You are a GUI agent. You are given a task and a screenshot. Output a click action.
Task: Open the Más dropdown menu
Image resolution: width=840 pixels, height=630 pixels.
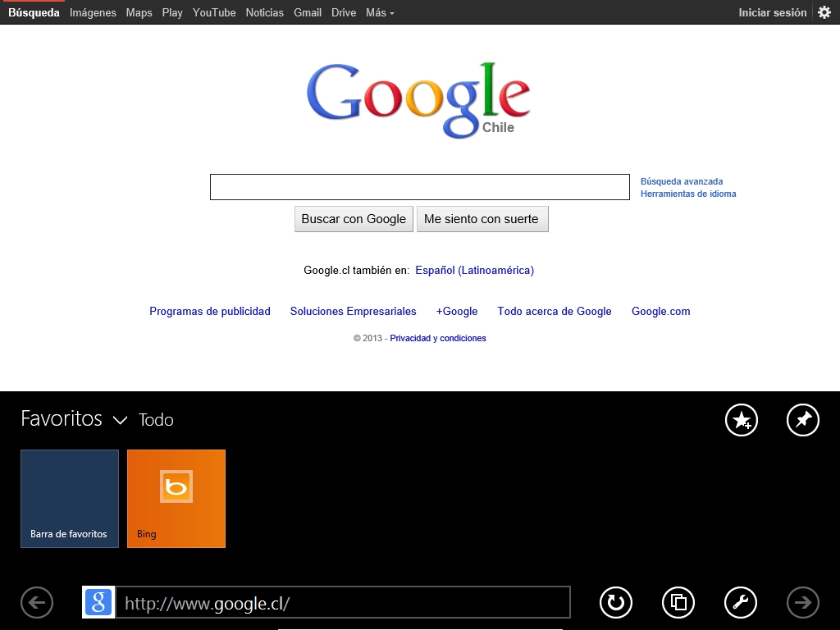point(380,12)
